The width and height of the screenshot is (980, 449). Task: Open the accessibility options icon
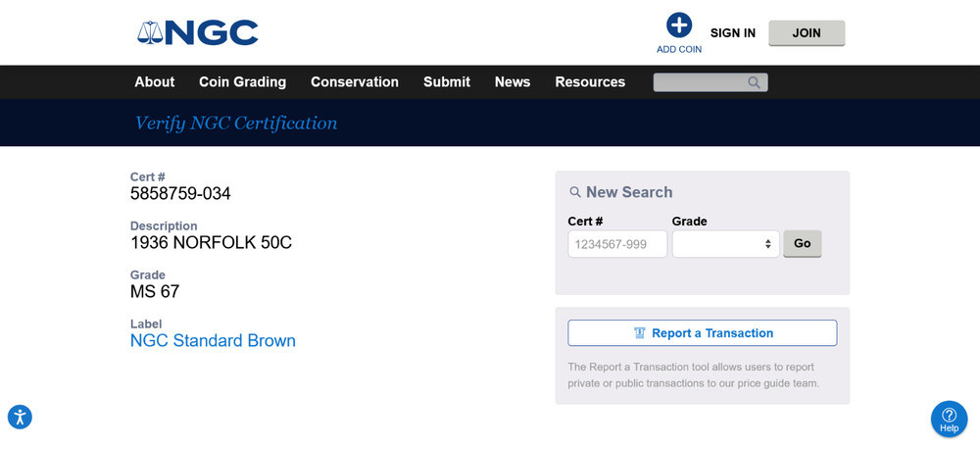[x=20, y=417]
